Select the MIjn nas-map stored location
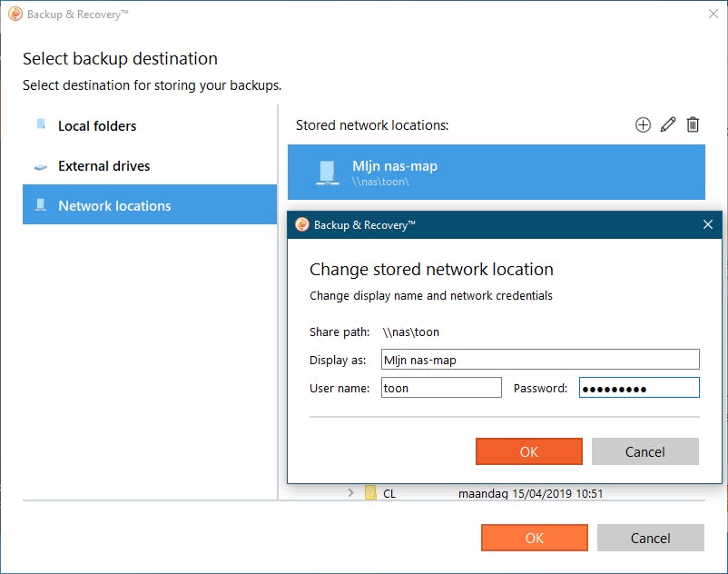This screenshot has height=574, width=728. pos(497,173)
